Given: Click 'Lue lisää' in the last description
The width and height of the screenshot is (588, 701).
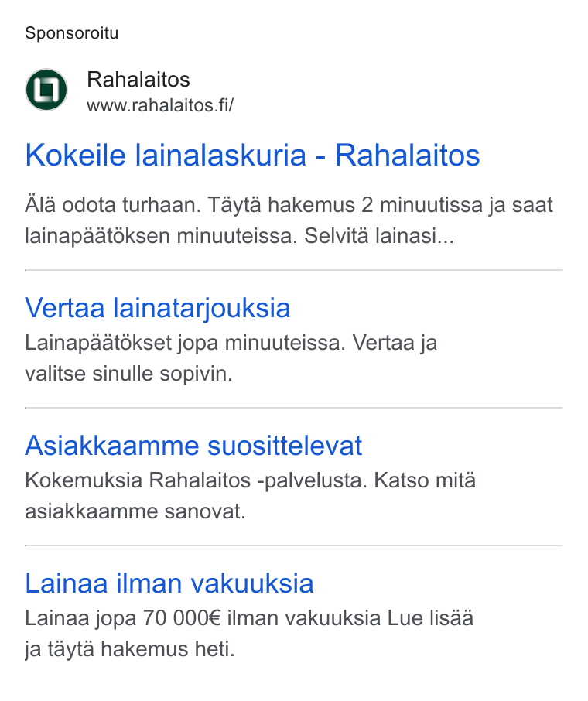Looking at the screenshot, I should coord(430,619).
